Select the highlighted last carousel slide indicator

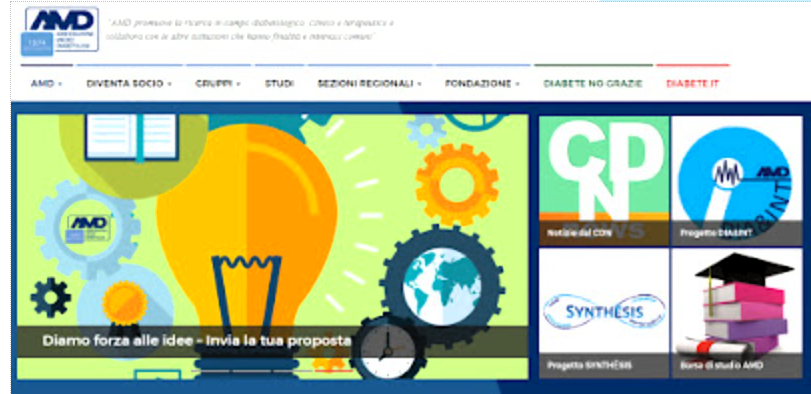click(334, 371)
